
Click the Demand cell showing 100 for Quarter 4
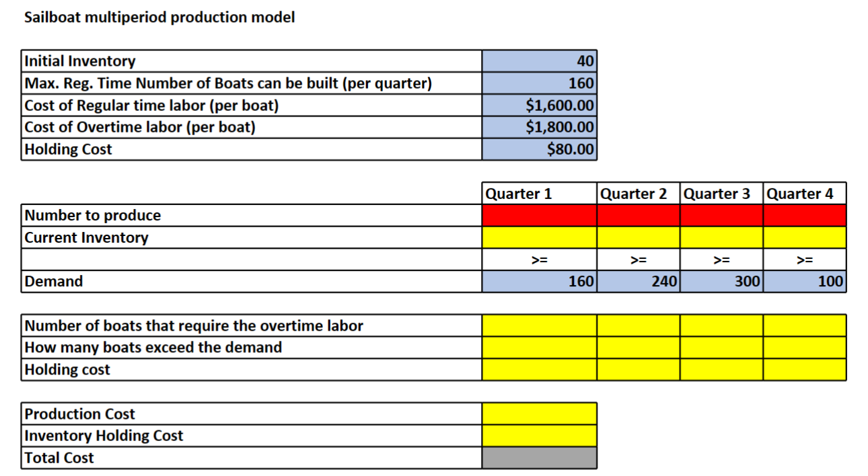tap(805, 281)
